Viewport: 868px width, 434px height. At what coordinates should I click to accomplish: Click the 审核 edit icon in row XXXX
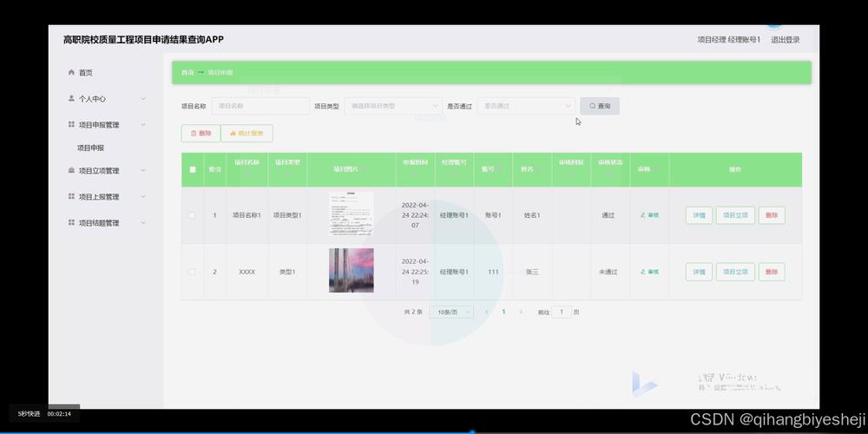(642, 272)
